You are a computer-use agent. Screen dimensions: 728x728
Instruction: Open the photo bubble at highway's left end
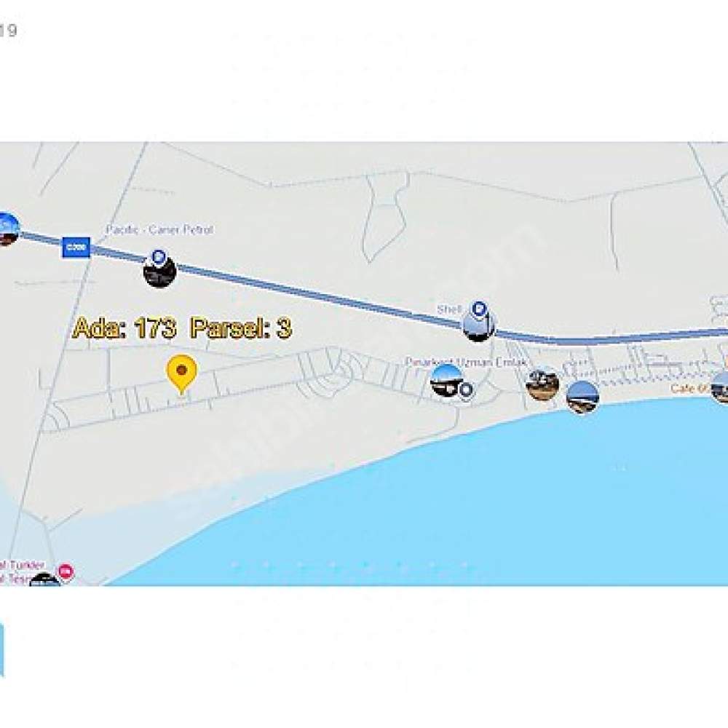(7, 229)
